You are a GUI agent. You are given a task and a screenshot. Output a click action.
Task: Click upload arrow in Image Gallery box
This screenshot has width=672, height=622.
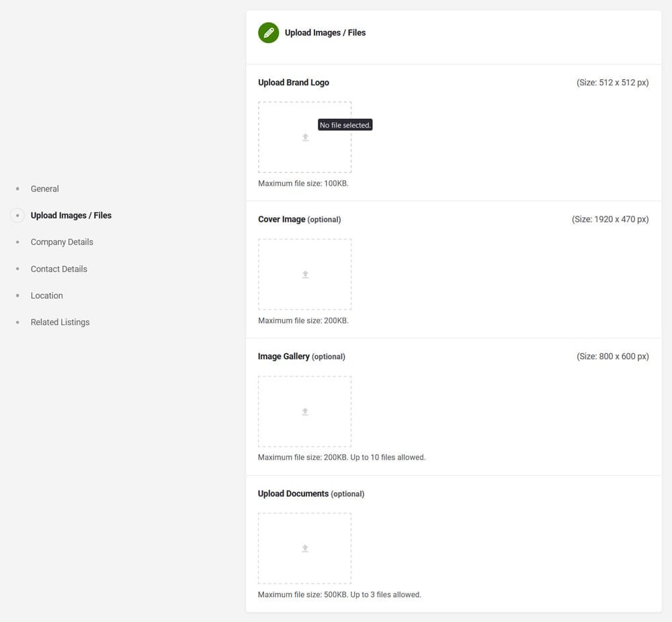pos(305,411)
